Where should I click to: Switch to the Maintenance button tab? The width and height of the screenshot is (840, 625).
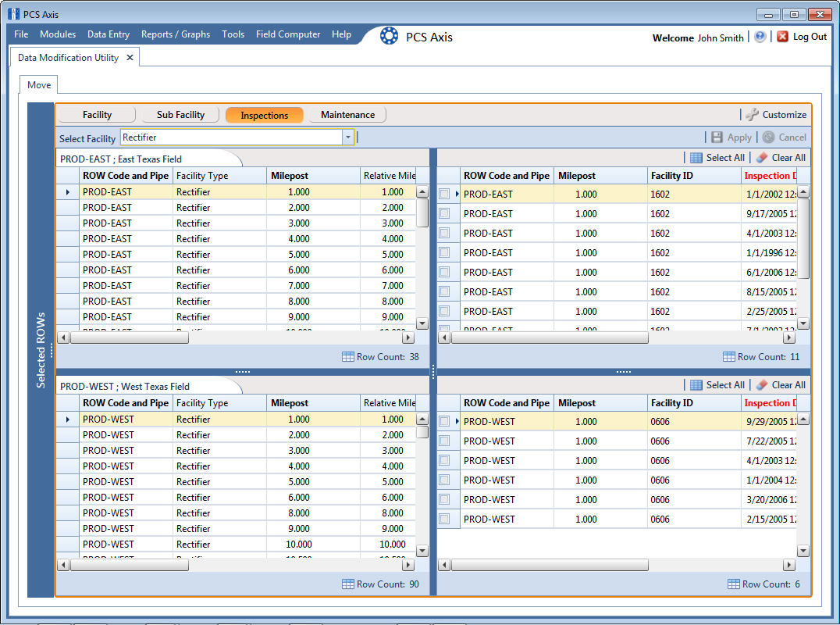(347, 115)
